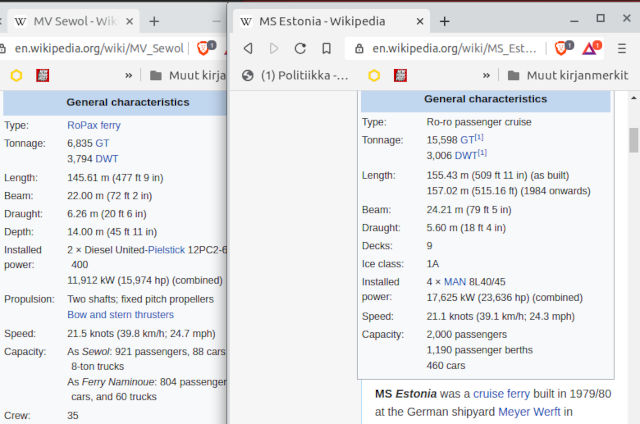
Task: Close the MS Estonia tab
Action: click(x=420, y=21)
